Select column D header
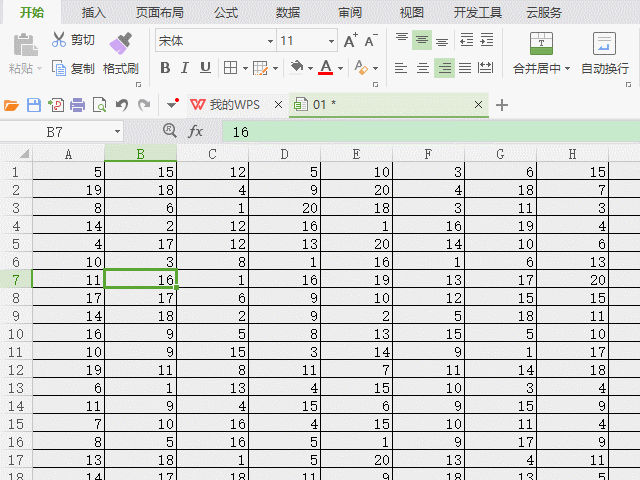Viewport: 640px width, 480px height. click(284, 154)
